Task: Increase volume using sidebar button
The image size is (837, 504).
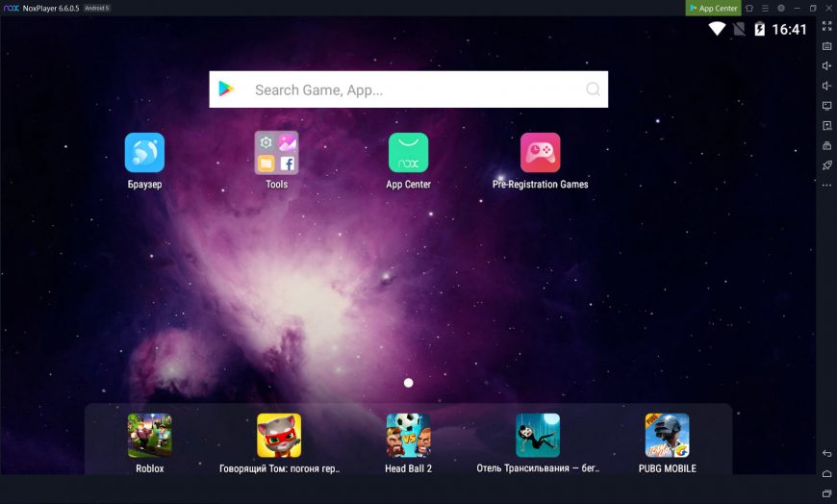Action: tap(826, 66)
